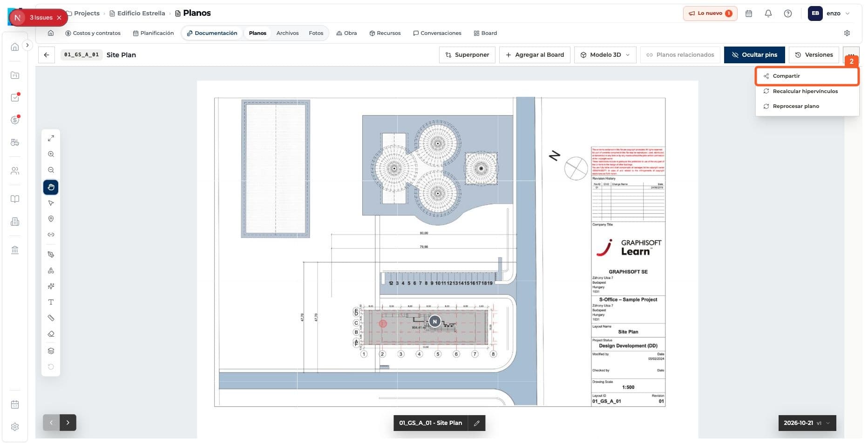
Task: Open the Versiones panel
Action: [x=814, y=55]
